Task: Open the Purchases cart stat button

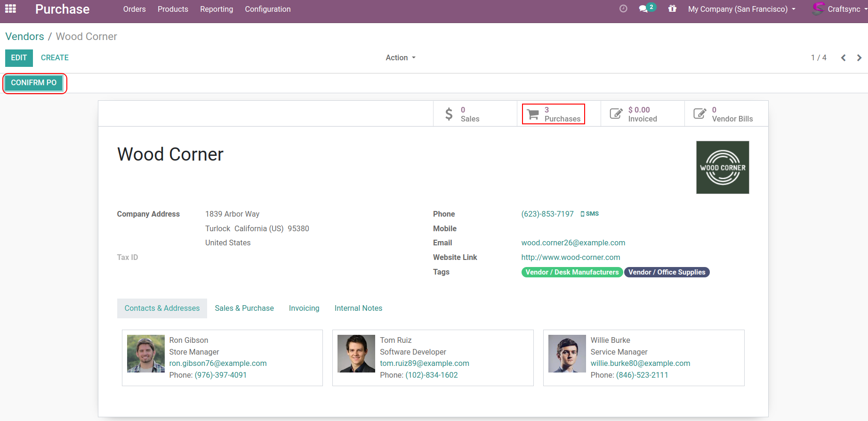Action: coord(554,114)
